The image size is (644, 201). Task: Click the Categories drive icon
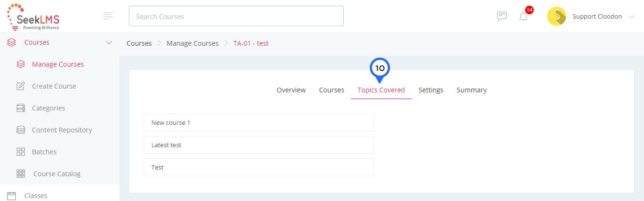click(21, 108)
